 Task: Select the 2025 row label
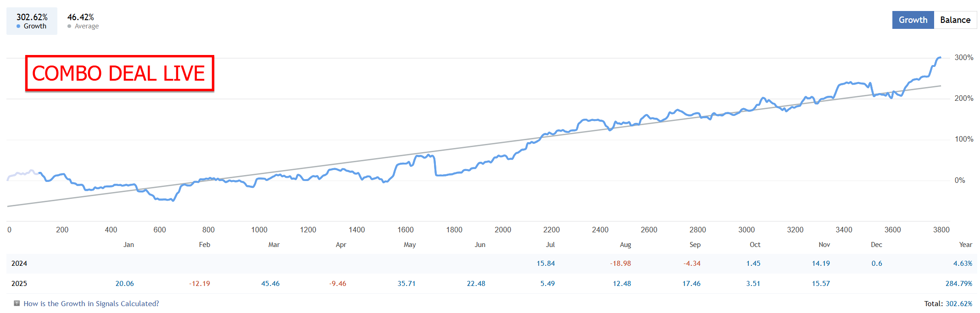point(19,284)
